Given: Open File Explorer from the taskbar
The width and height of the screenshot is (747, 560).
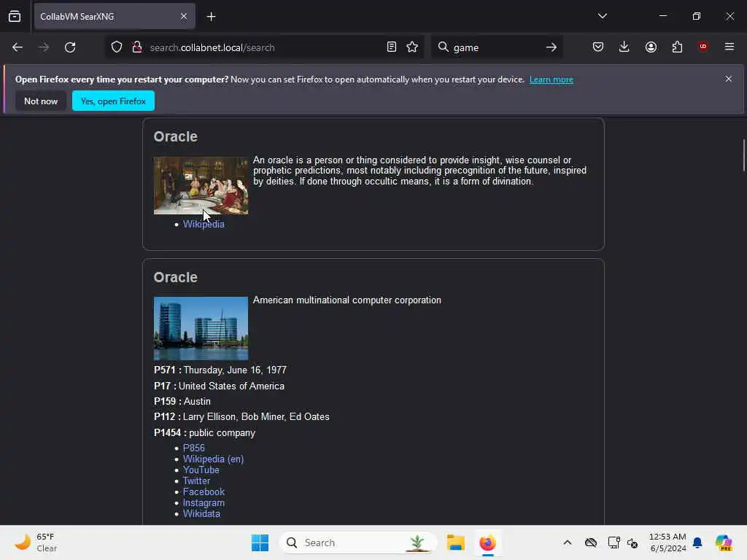Looking at the screenshot, I should (455, 542).
